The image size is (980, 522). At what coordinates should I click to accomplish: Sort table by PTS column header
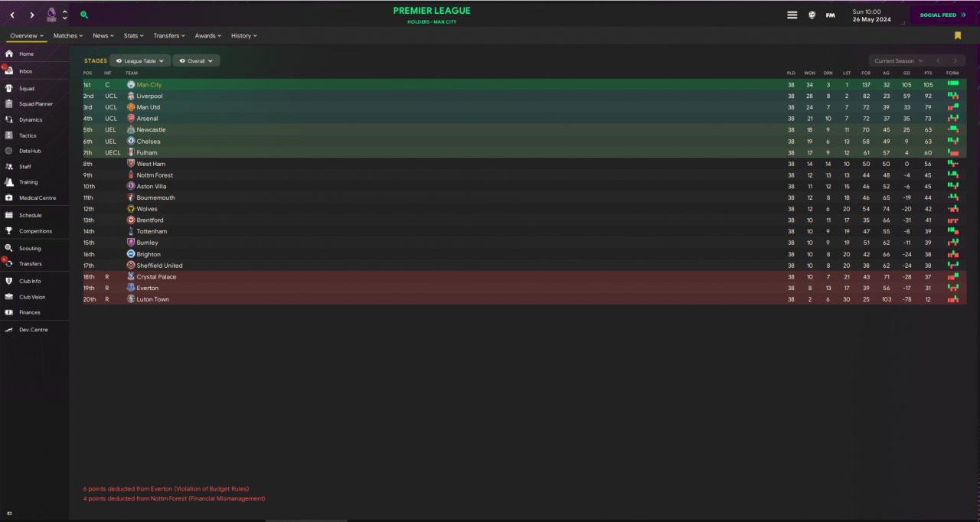(x=928, y=73)
